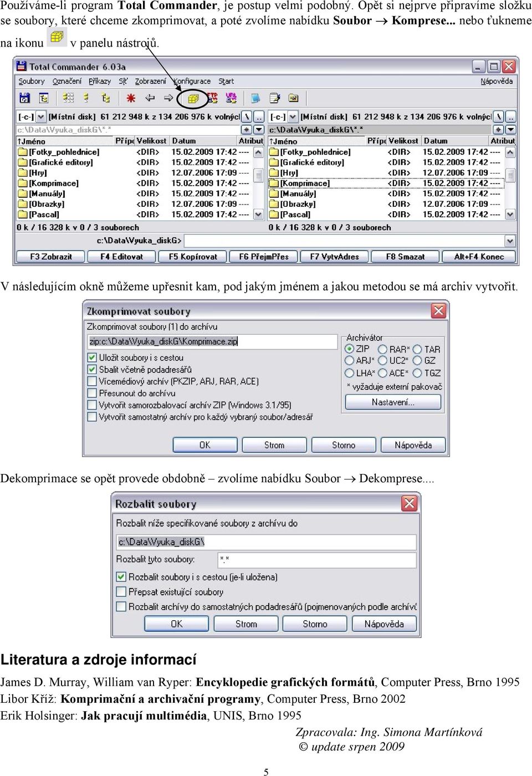
Task: Open the left panel [-c-] drive dropdown
Action: click(x=41, y=117)
